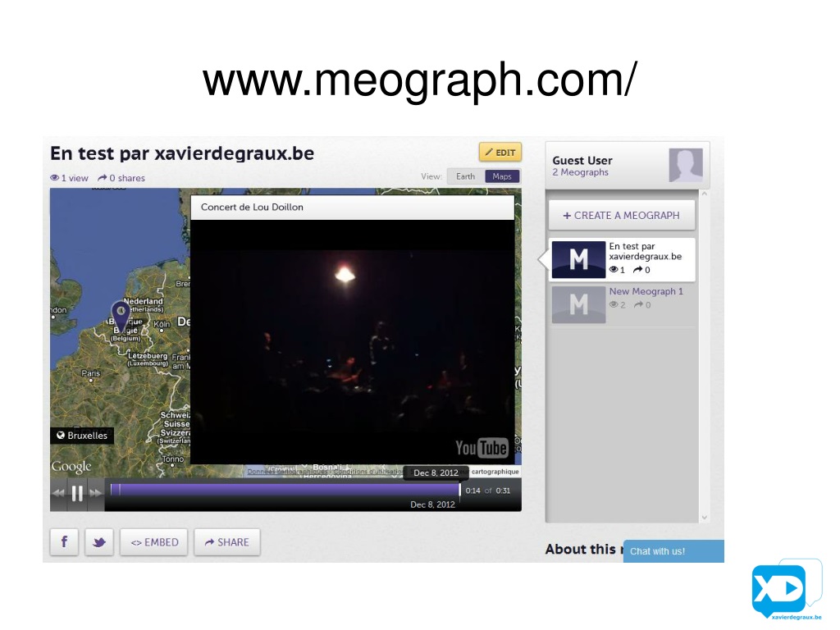Click the 'En test par xavierdegraux.be' heading
Viewport: 840px width, 630px height.
pyautogui.click(x=182, y=153)
